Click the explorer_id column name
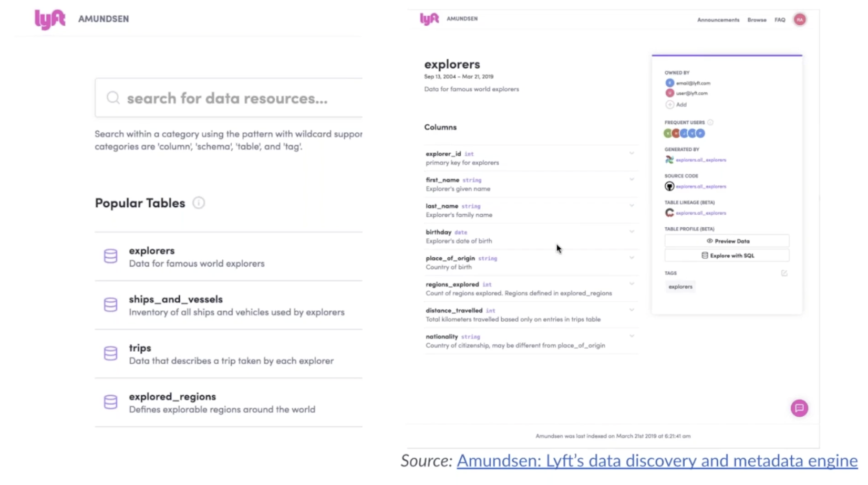 [443, 154]
